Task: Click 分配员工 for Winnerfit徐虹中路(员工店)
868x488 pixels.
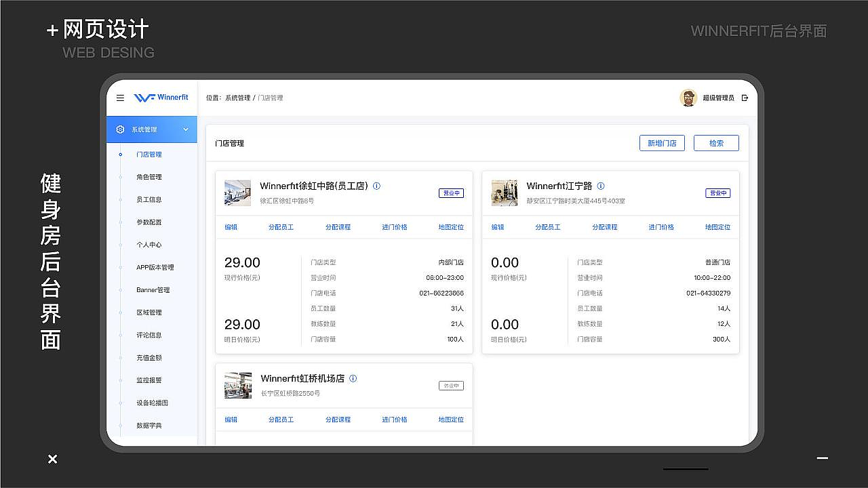Action: (x=281, y=227)
